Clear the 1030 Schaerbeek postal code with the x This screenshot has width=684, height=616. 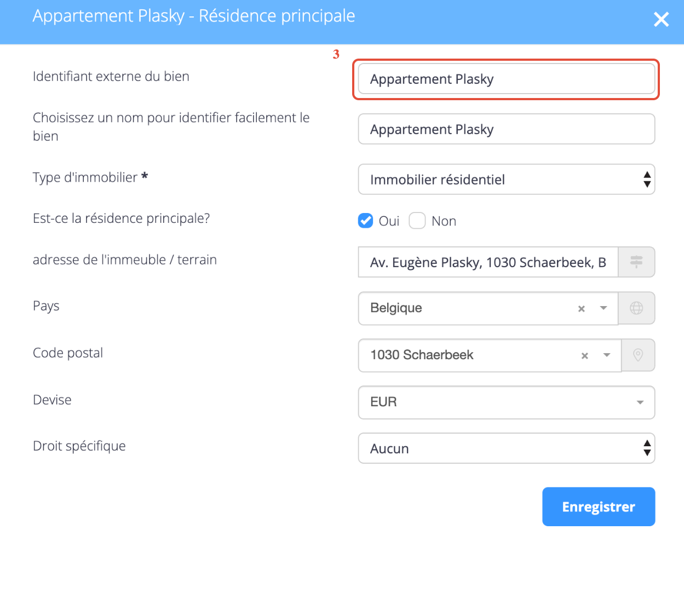(x=585, y=356)
